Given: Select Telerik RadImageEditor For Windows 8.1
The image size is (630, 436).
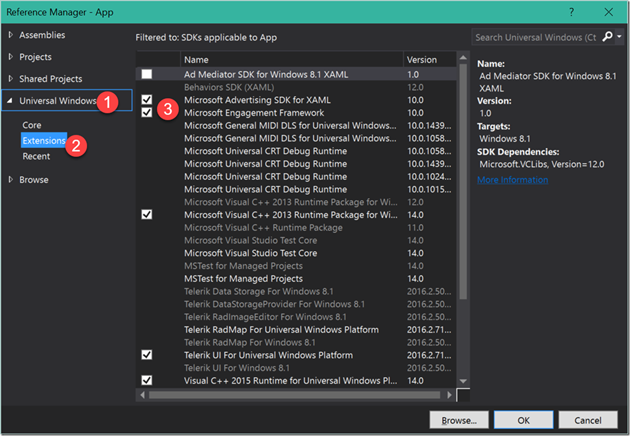Looking at the screenshot, I should coord(297,317).
